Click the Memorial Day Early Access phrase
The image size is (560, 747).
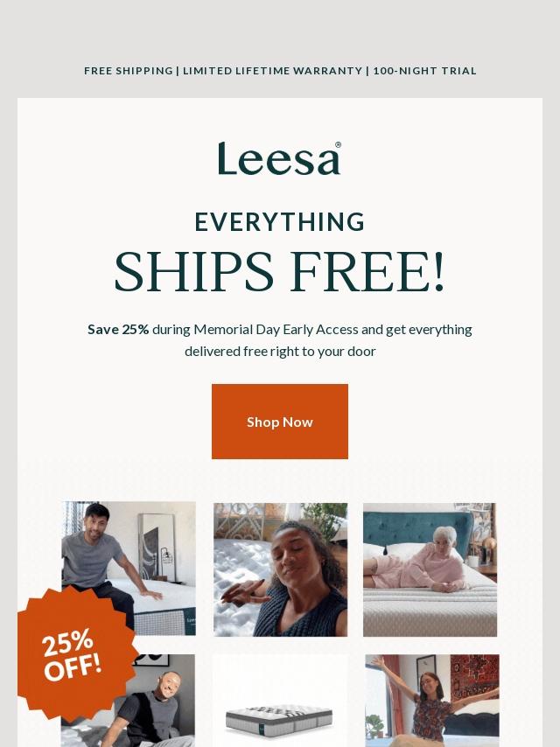click(276, 330)
